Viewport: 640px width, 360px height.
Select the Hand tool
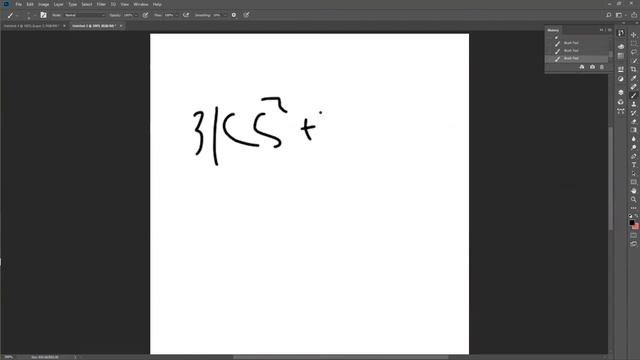[x=633, y=191]
